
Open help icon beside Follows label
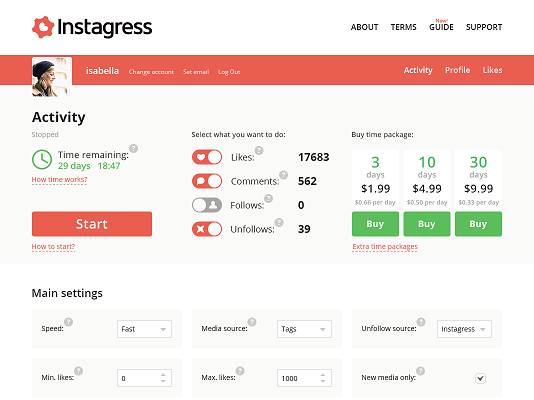coord(269,198)
